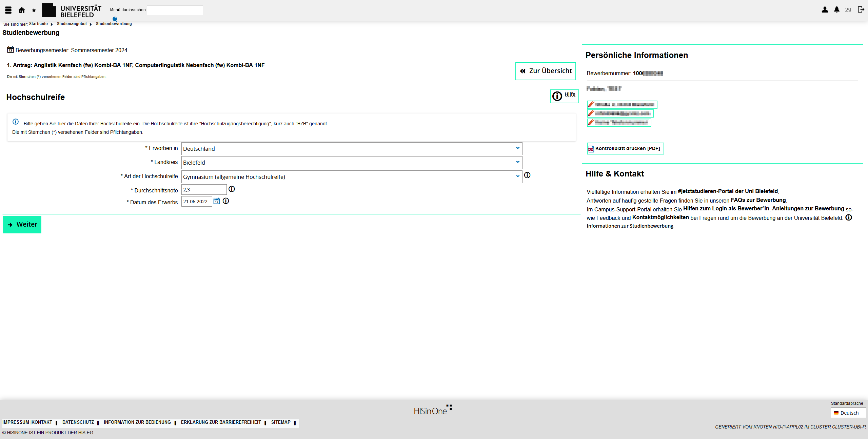The height and width of the screenshot is (439, 868).
Task: Open the Deutsch language selector
Action: 848,413
